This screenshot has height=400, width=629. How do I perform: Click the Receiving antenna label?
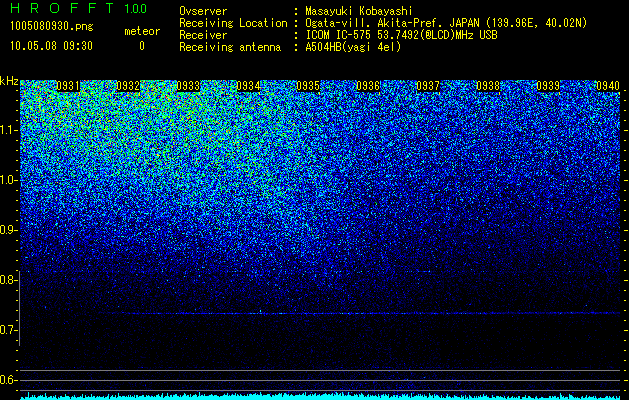click(x=230, y=47)
